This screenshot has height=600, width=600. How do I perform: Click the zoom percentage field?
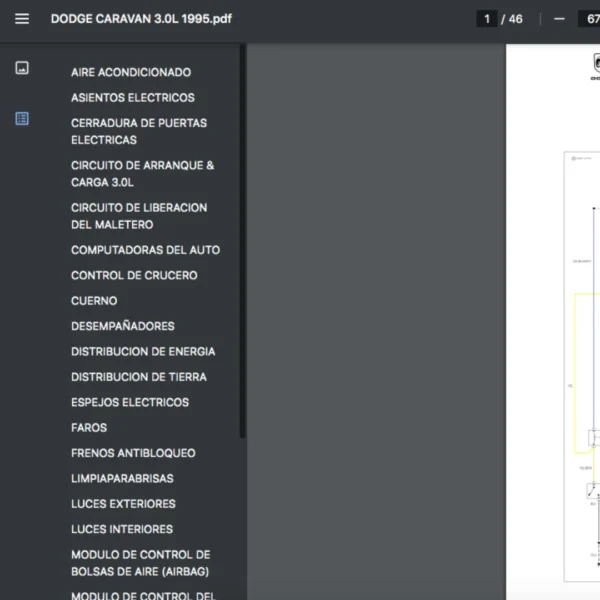coord(586,19)
